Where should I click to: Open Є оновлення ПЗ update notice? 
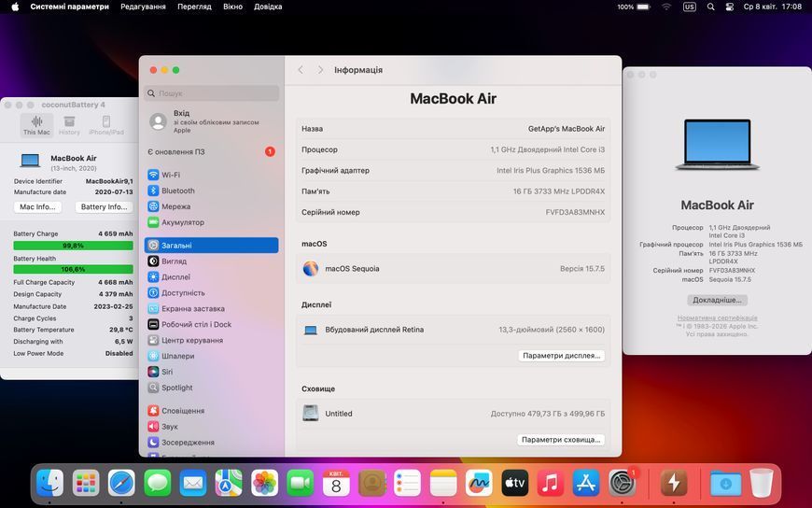tap(211, 152)
